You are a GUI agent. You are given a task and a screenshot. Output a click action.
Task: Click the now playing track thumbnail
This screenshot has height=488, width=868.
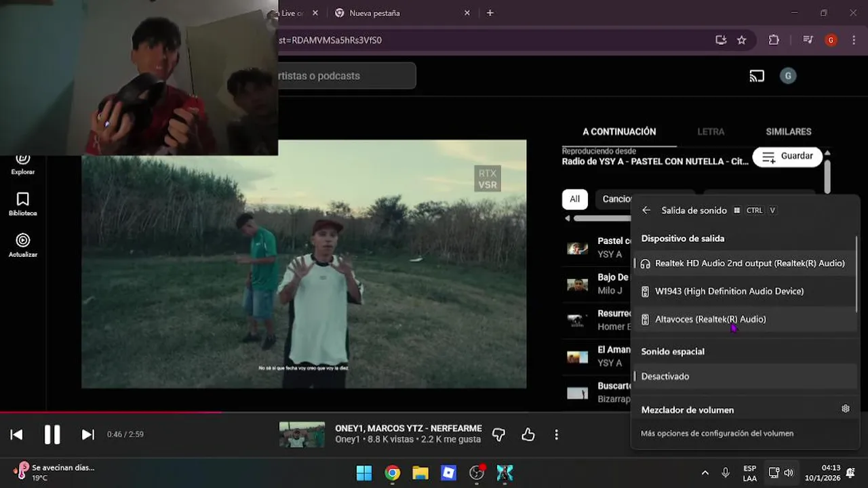pyautogui.click(x=302, y=434)
